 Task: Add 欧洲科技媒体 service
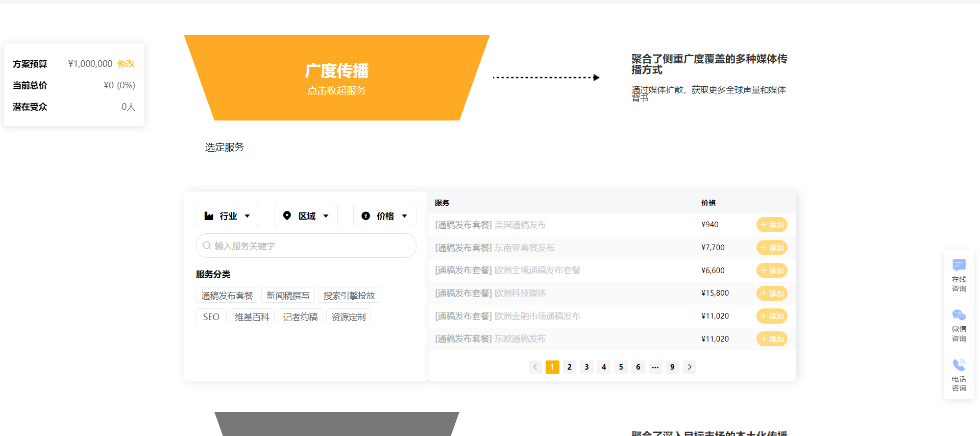(772, 293)
